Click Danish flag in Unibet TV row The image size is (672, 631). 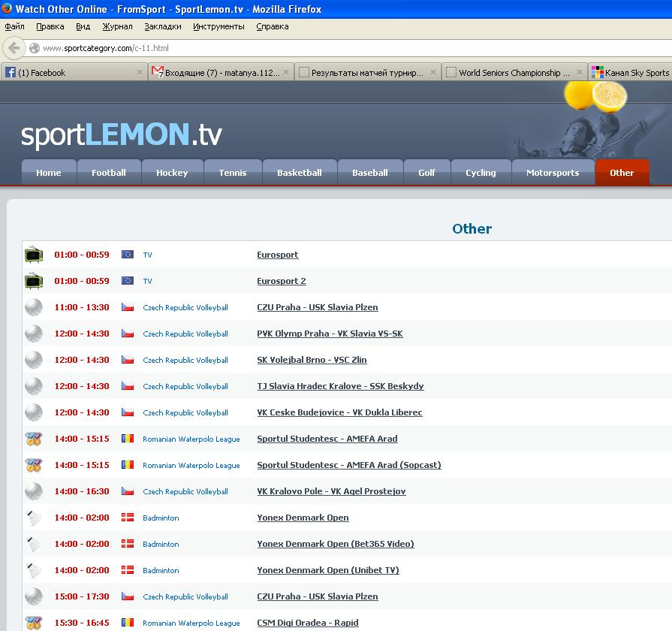[x=128, y=569]
